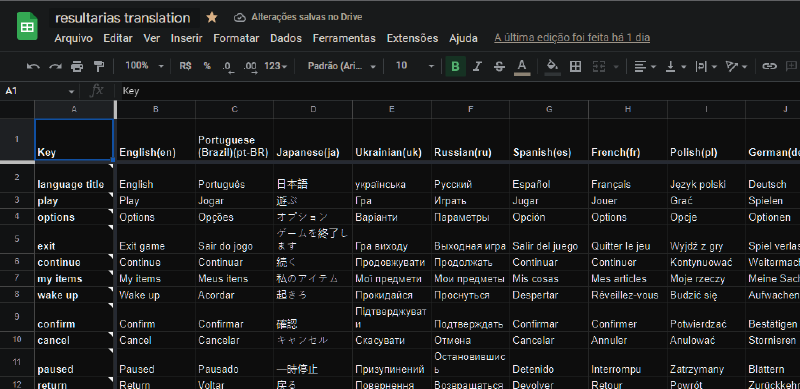Open vertical align dropdown

[x=676, y=66]
